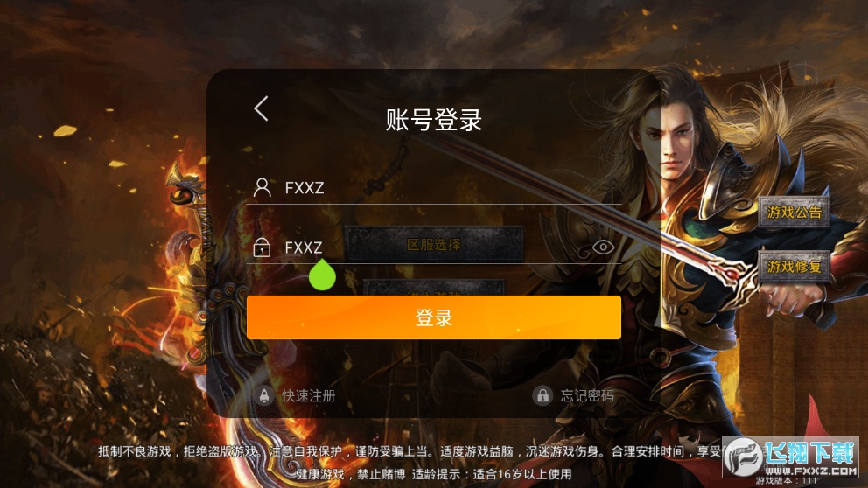
Task: Click the WWW.FXXZ.COM watermark text
Action: click(x=811, y=471)
